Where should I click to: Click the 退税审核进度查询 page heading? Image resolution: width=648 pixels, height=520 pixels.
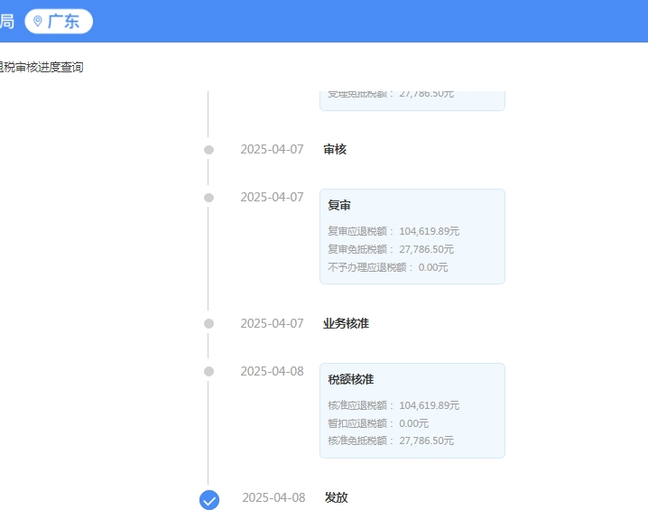click(41, 67)
